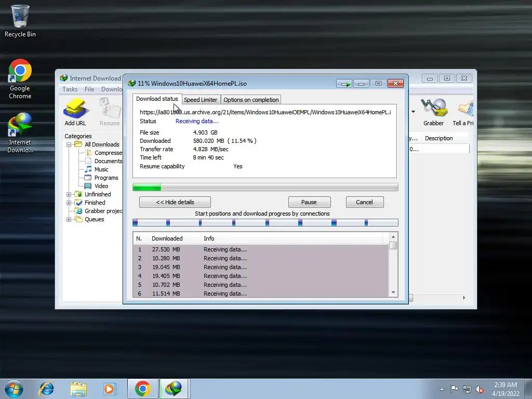Image resolution: width=532 pixels, height=399 pixels.
Task: Click the muted volume tray icon
Action: click(x=480, y=390)
